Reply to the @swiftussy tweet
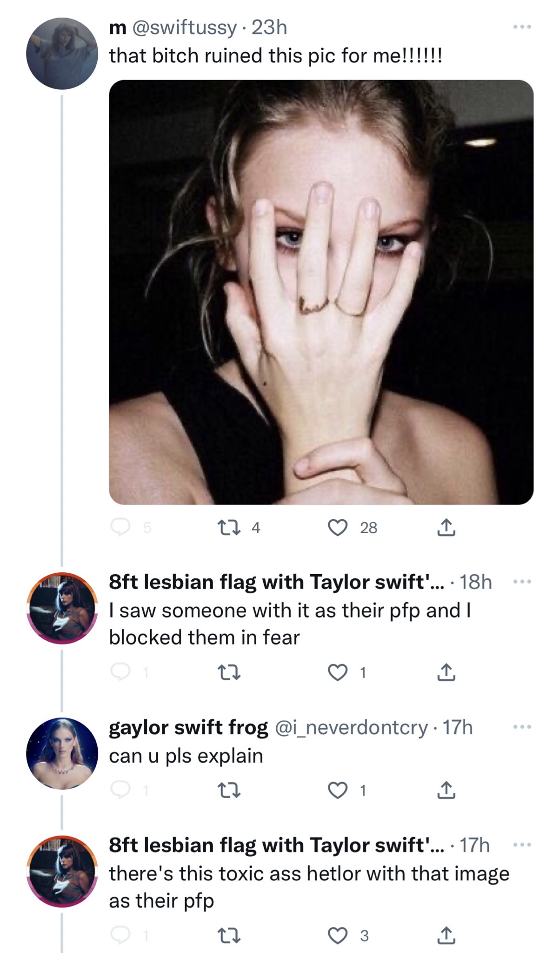The image size is (560, 953). 120,527
